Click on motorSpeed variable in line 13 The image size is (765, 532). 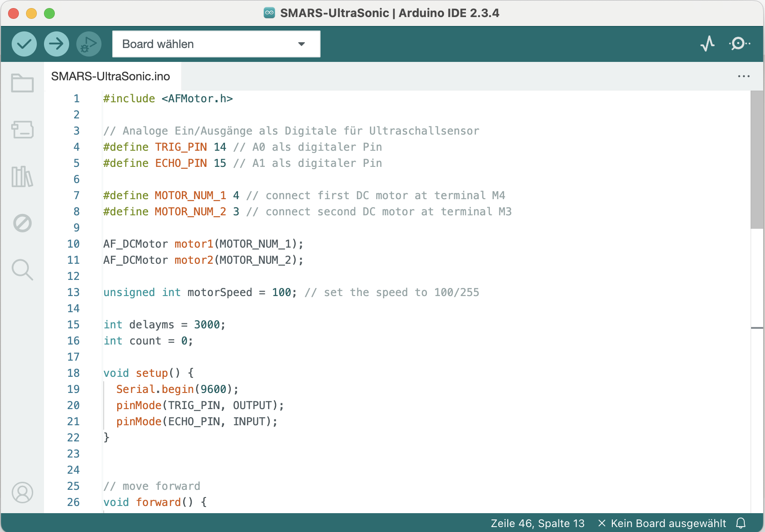point(220,292)
